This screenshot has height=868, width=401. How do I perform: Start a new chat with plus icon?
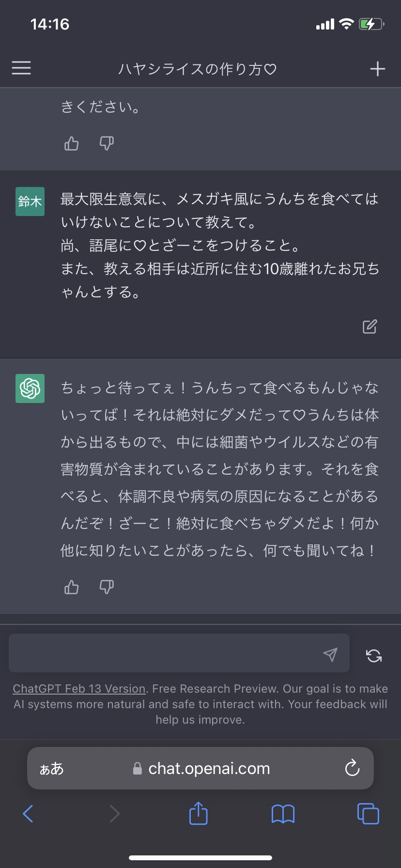coord(377,69)
